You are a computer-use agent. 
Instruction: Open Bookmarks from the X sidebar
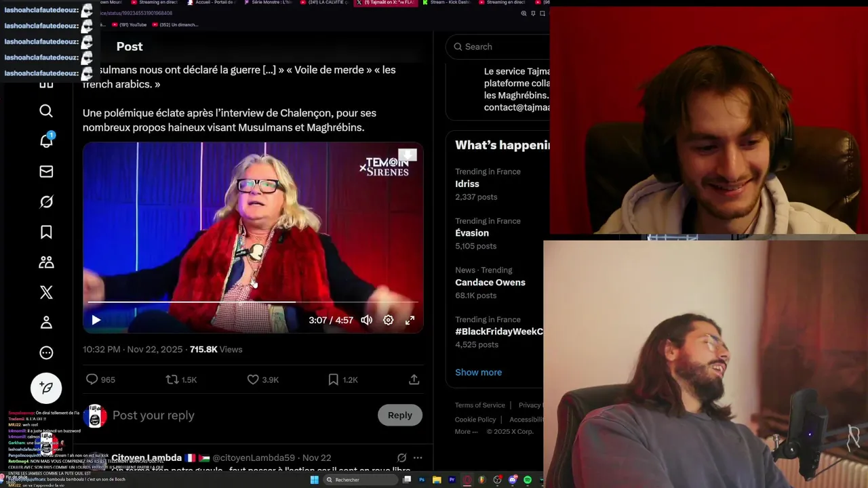point(46,232)
